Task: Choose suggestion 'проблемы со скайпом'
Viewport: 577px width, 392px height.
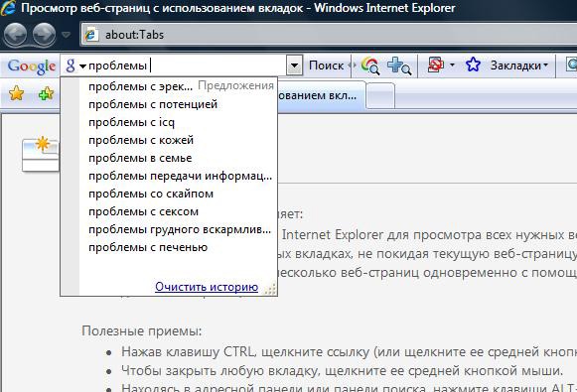Action: tap(151, 194)
